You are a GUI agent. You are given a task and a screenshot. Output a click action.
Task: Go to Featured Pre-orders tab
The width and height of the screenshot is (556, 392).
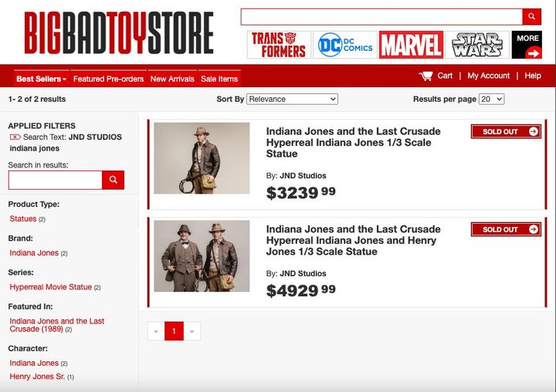coord(109,79)
